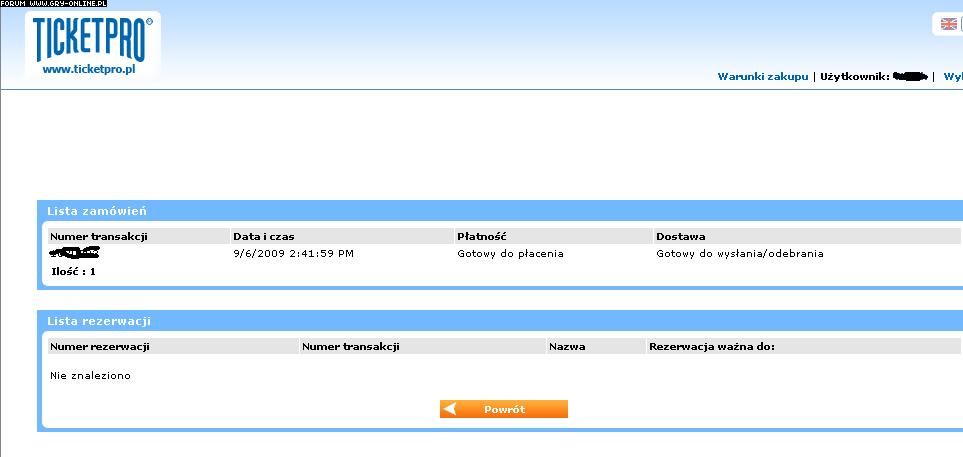Click the Lista rezerwacji section header

99,321
